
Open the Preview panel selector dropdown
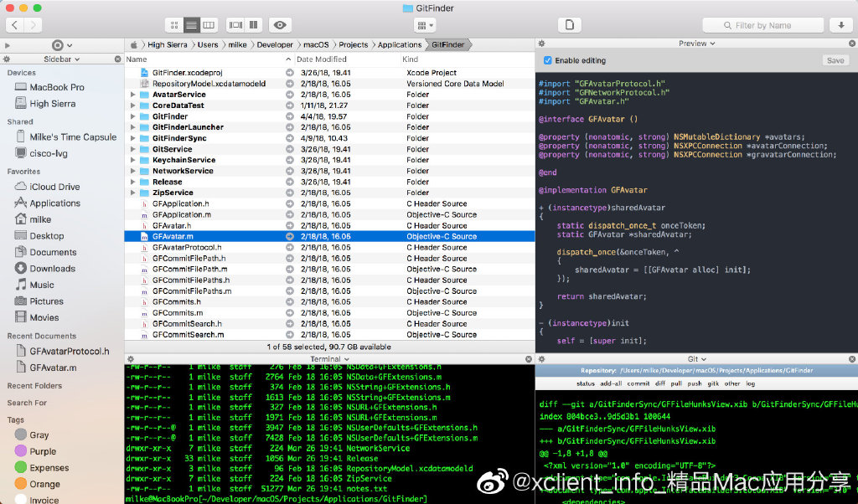coord(696,44)
